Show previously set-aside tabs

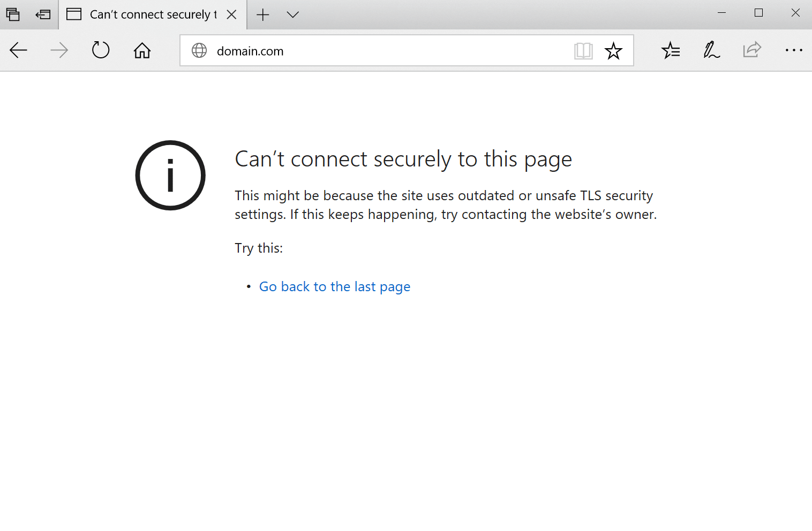13,14
